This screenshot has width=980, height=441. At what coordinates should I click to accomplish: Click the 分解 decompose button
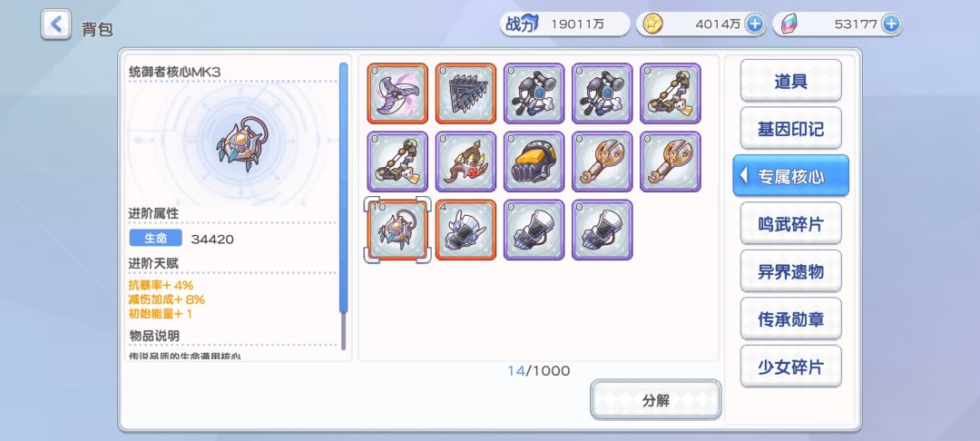click(x=656, y=400)
